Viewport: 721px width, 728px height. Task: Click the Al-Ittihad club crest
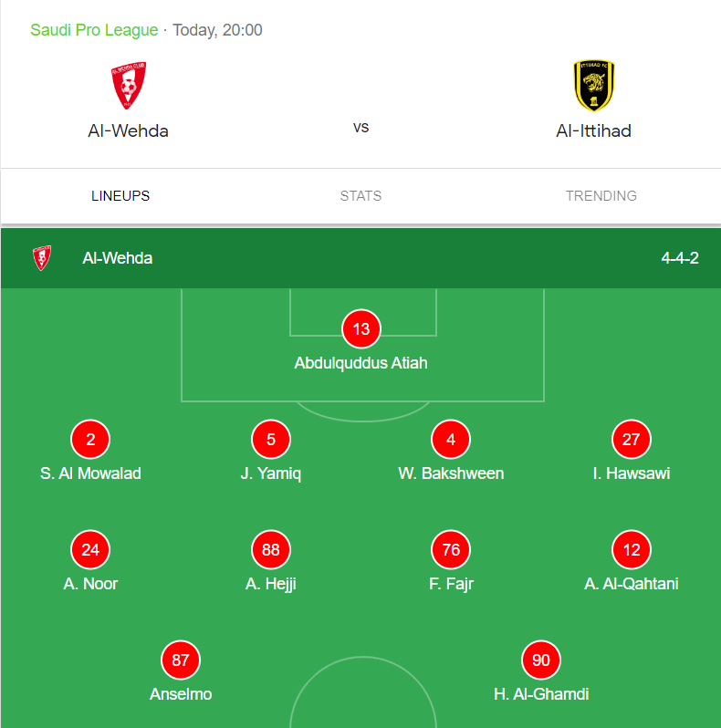click(593, 85)
